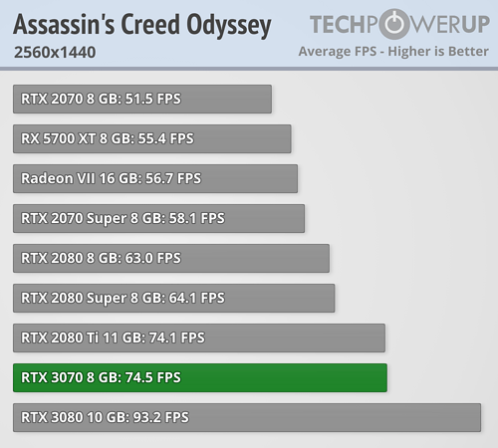Click the green RTX 3070 8 GB bar
The width and height of the screenshot is (498, 448).
point(200,377)
